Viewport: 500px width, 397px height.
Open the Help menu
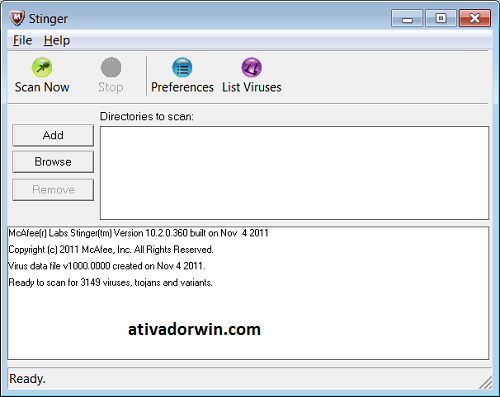[x=57, y=40]
